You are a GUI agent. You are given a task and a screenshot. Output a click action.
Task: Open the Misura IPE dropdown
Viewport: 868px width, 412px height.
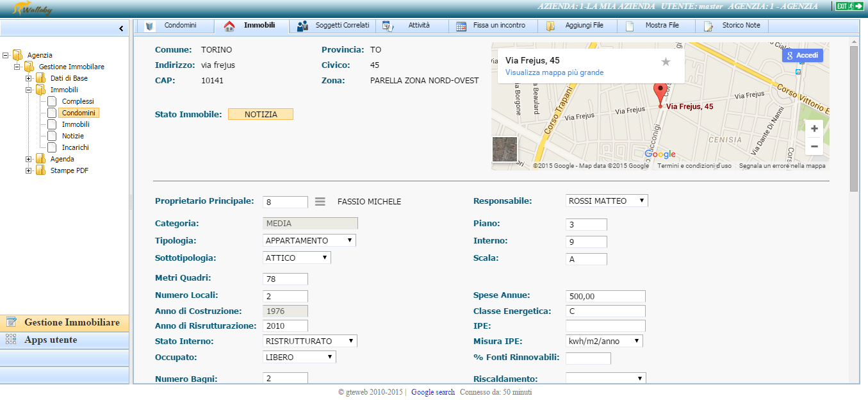pyautogui.click(x=605, y=341)
